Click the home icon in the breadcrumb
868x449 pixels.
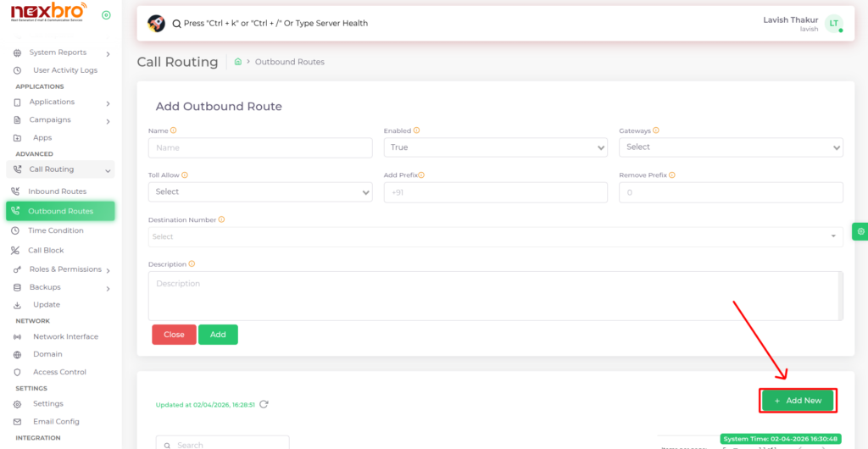pyautogui.click(x=238, y=62)
